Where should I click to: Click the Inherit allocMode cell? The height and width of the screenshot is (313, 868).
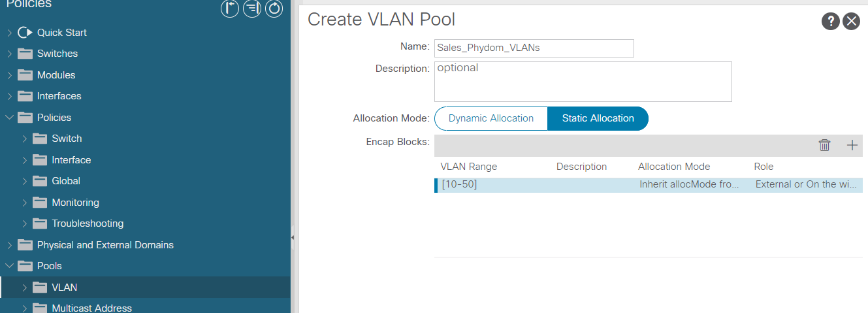coord(689,184)
